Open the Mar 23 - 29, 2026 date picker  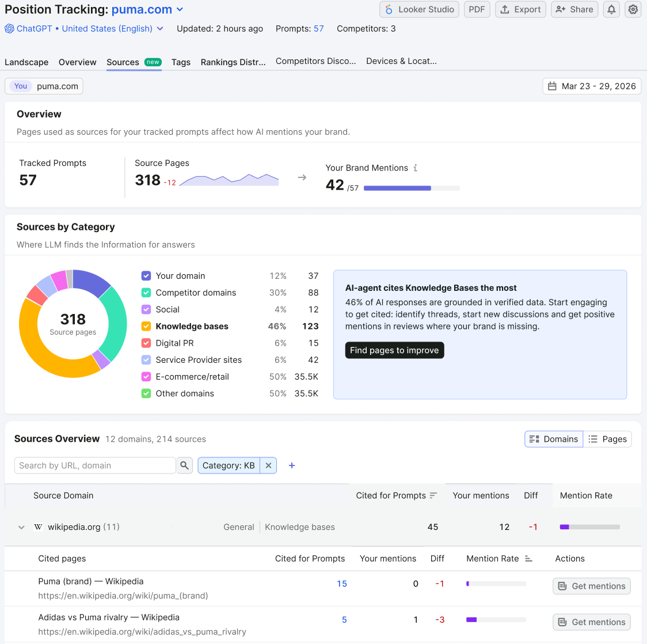point(591,86)
